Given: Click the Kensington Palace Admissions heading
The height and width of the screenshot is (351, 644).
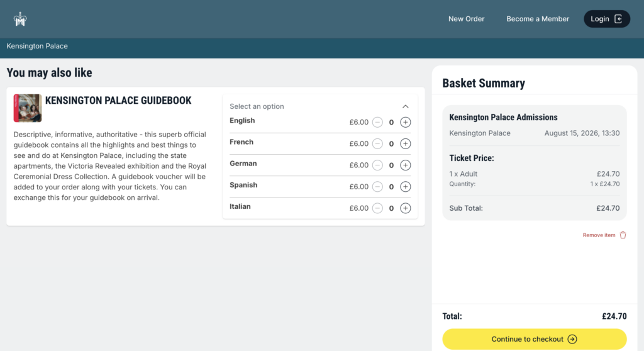Looking at the screenshot, I should [503, 117].
